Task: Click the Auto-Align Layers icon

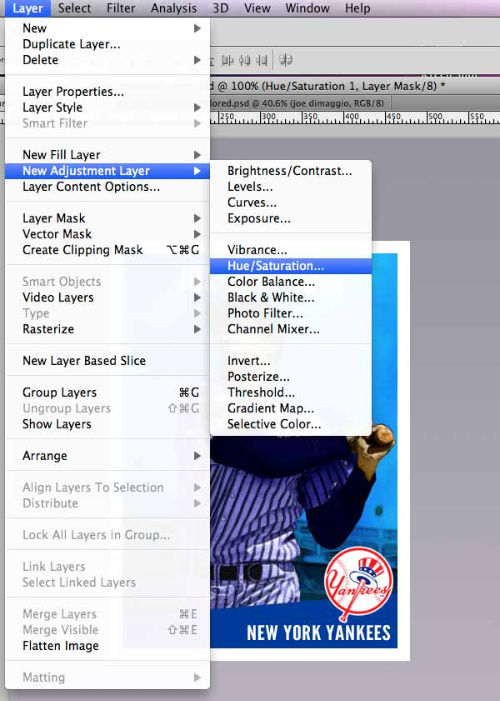Action: pyautogui.click(x=286, y=60)
